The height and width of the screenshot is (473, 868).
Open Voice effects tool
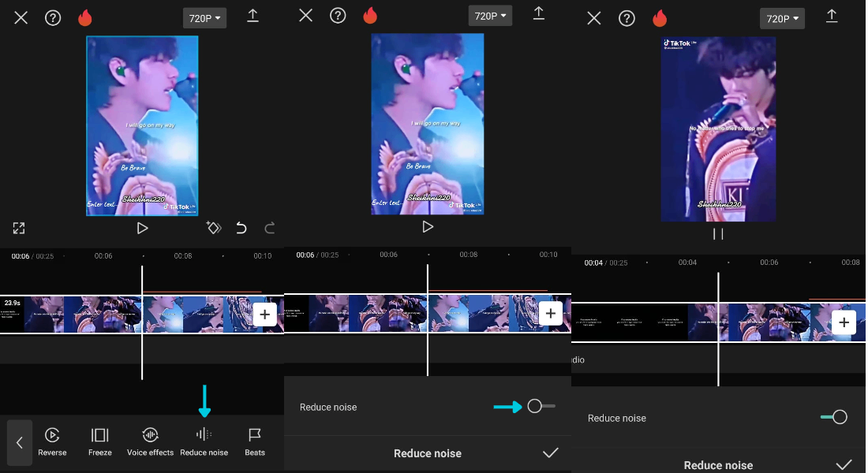point(150,442)
